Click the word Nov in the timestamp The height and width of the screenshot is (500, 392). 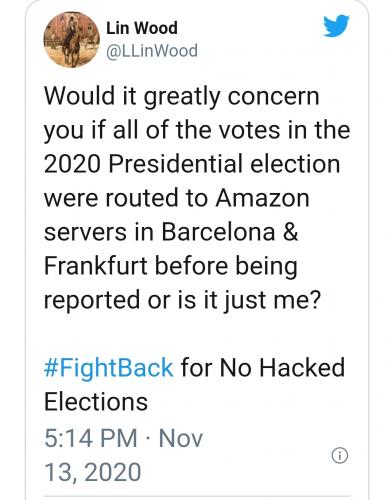(181, 438)
